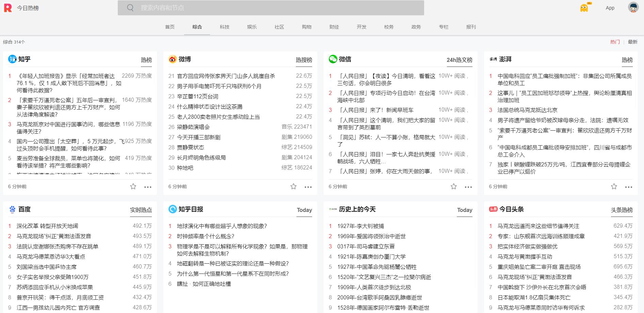
Task: Open 微博 热搜榜 list label
Action: tap(304, 60)
